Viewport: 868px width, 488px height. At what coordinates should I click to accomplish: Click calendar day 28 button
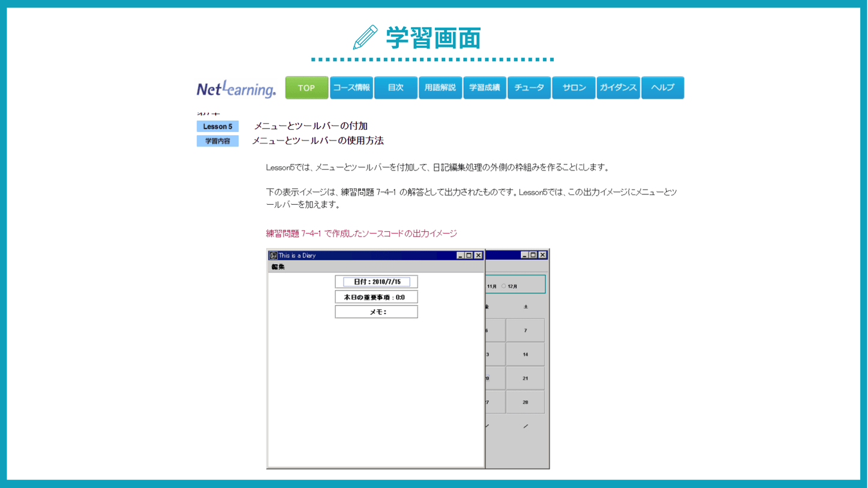coord(525,402)
